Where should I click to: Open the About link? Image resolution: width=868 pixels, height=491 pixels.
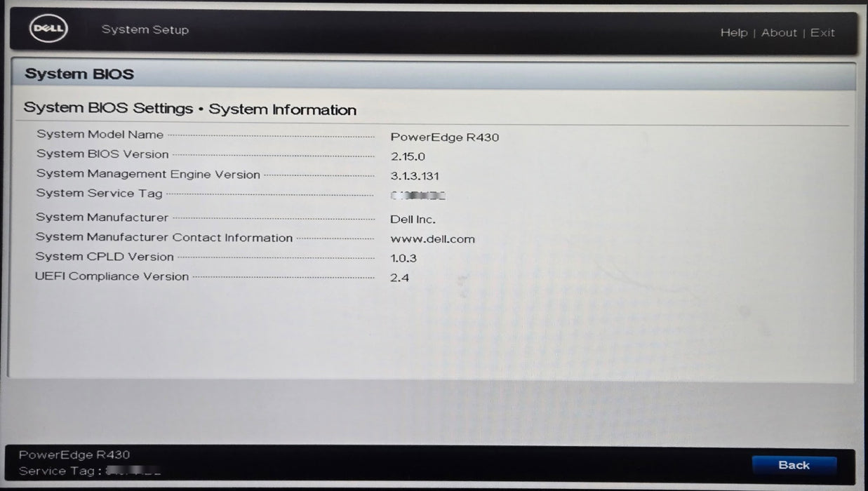(779, 33)
